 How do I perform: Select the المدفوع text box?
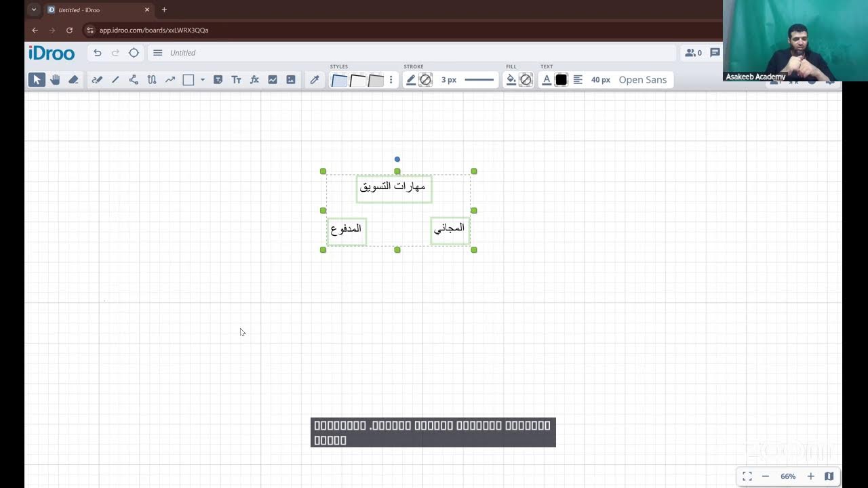(x=347, y=231)
